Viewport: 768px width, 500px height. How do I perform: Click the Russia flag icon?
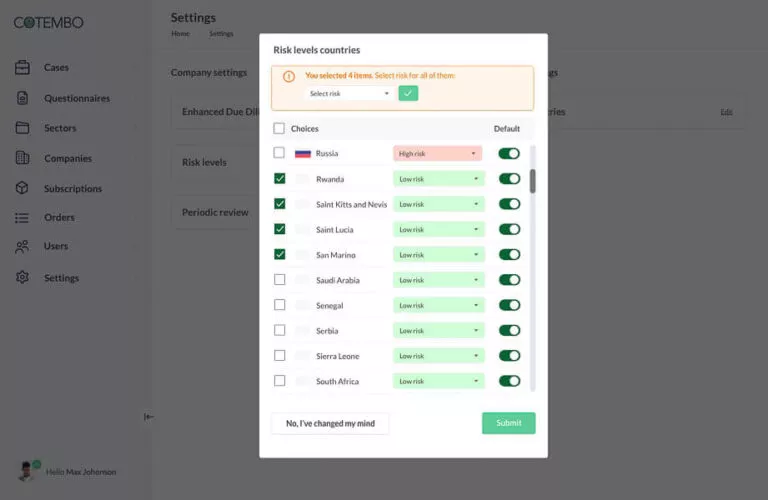click(303, 154)
